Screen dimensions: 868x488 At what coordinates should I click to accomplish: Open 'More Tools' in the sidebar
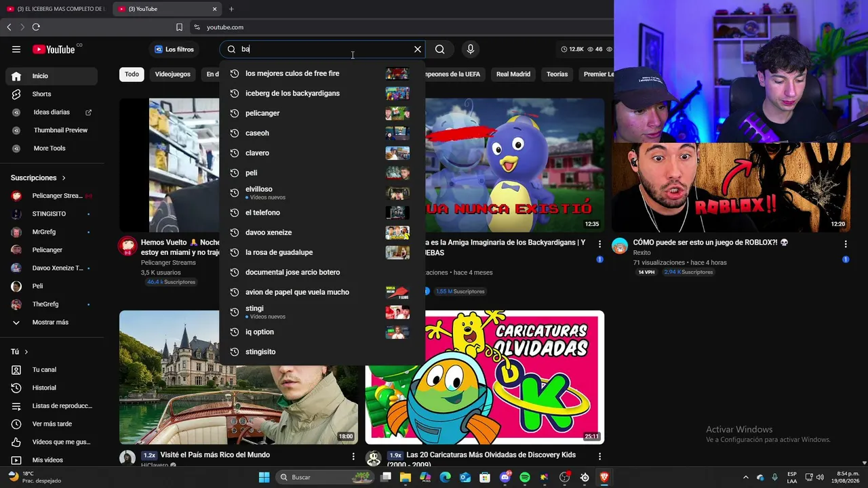pos(52,148)
